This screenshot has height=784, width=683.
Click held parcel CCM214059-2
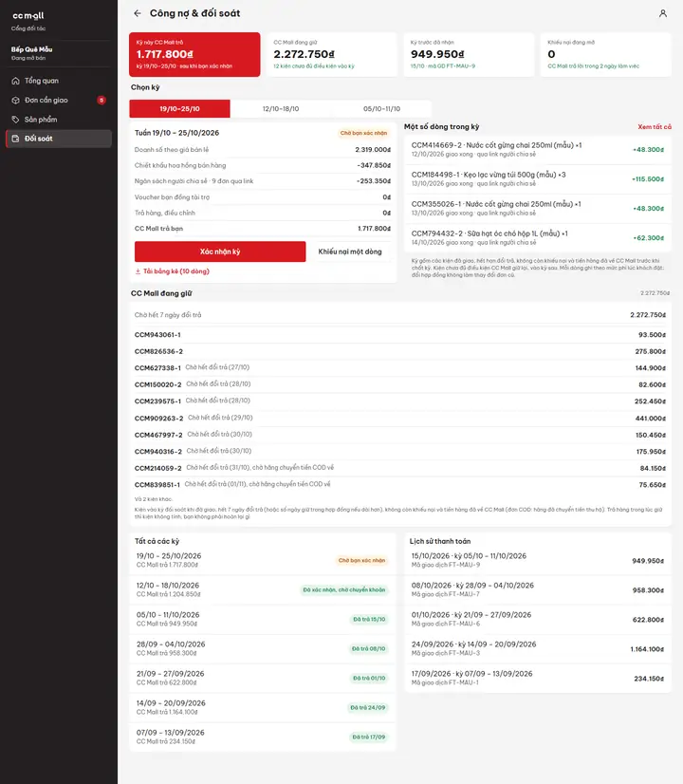pyautogui.click(x=400, y=468)
